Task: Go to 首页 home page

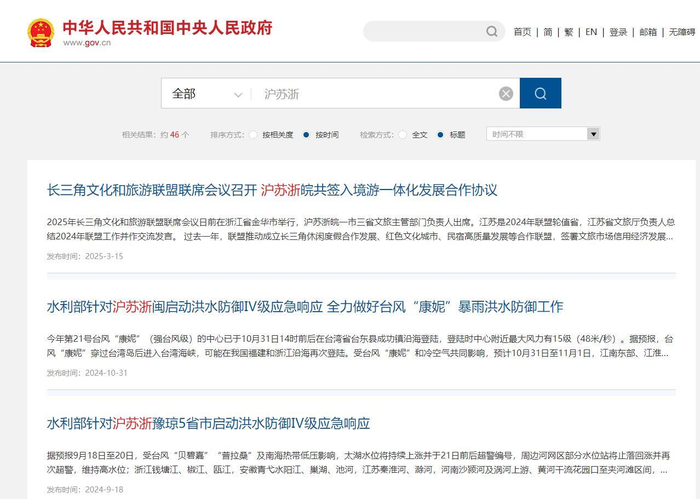Action: pos(522,32)
